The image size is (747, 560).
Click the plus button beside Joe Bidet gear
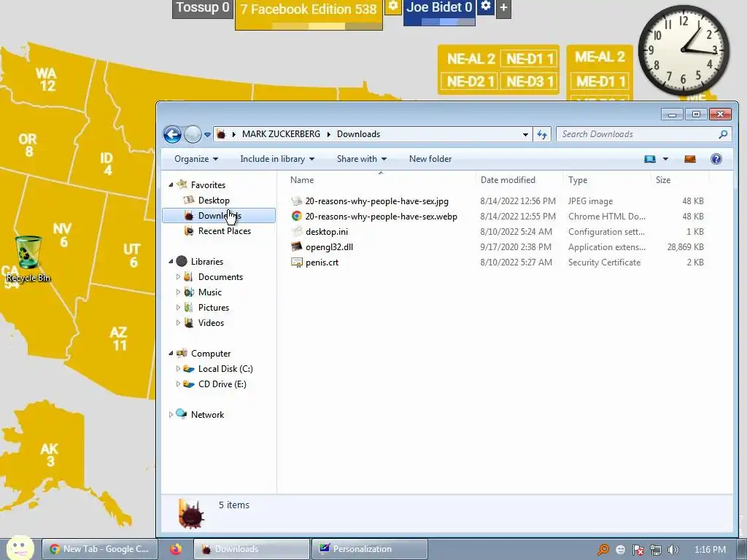point(503,8)
